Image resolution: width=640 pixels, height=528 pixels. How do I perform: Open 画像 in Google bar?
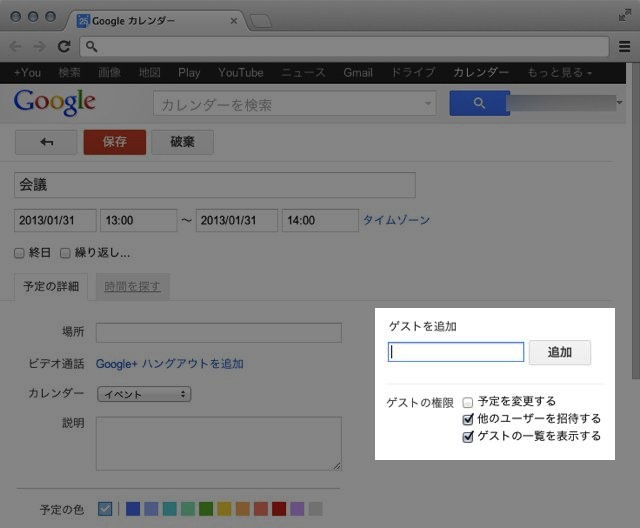(x=109, y=73)
